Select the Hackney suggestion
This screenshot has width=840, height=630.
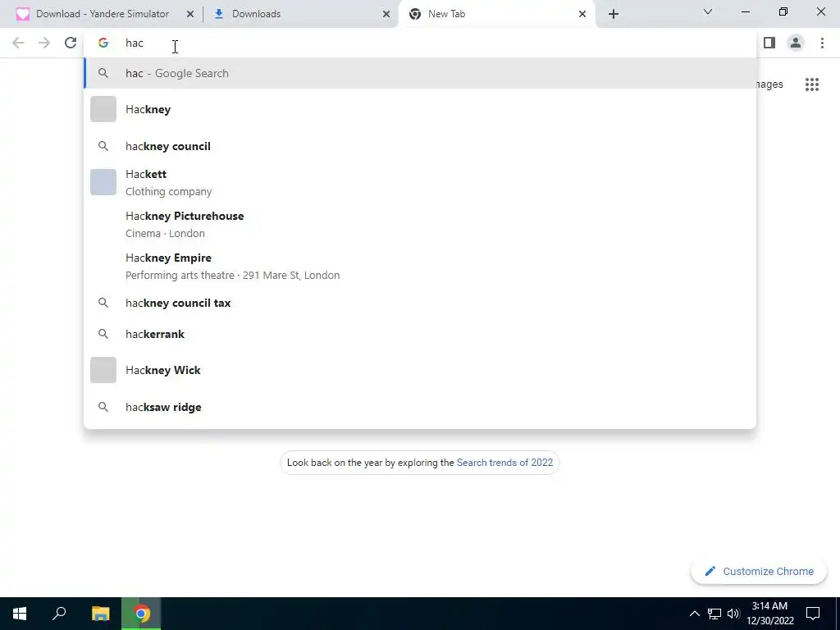click(x=420, y=109)
